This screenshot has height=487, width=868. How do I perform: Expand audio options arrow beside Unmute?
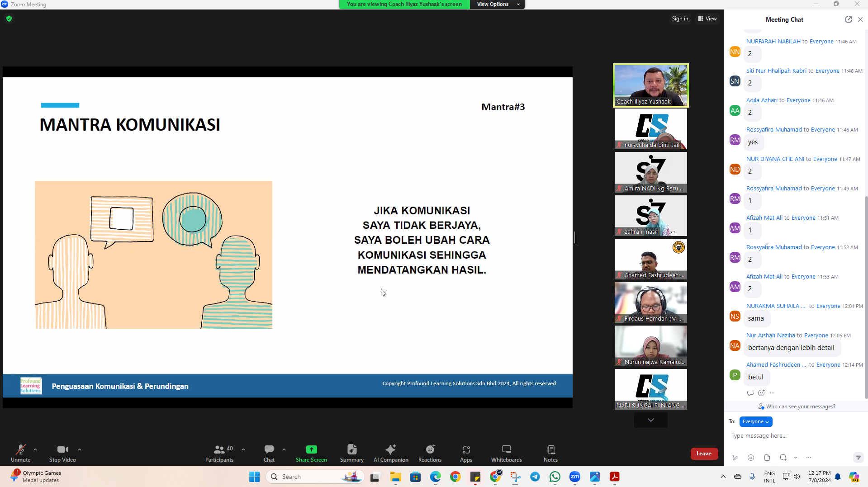(x=35, y=449)
